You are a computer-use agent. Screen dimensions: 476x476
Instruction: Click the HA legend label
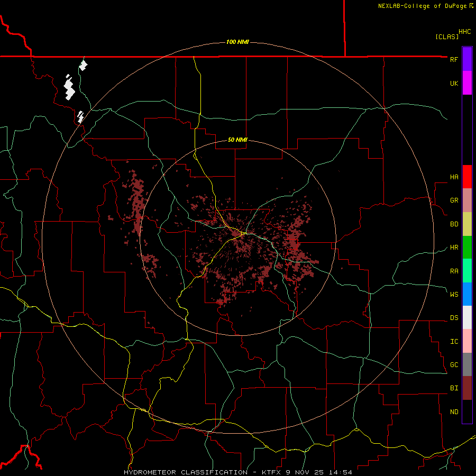pyautogui.click(x=454, y=177)
